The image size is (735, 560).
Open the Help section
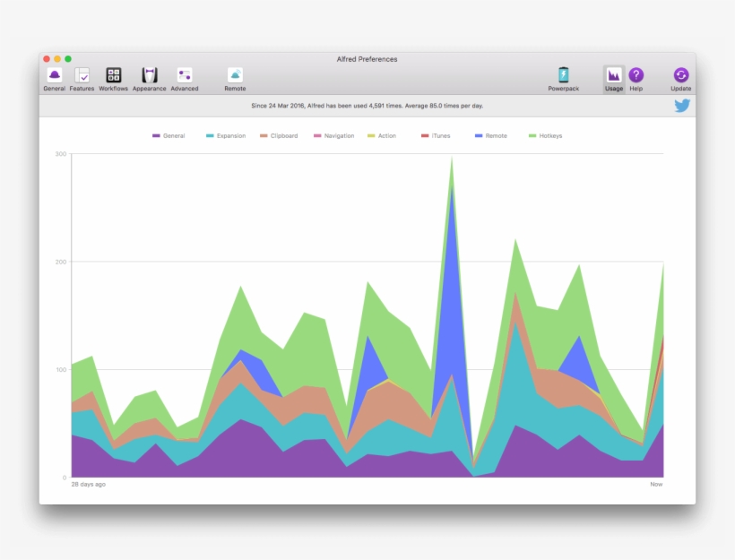[x=636, y=76]
